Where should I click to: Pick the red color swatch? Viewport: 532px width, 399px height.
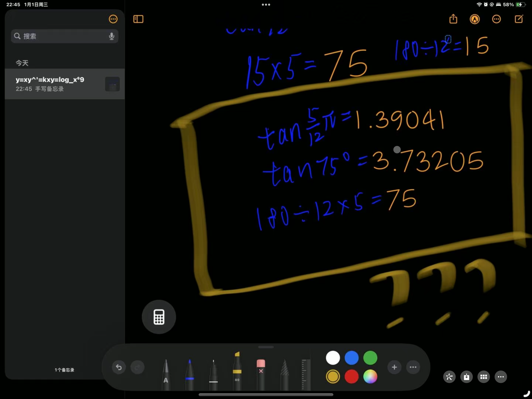tap(351, 376)
